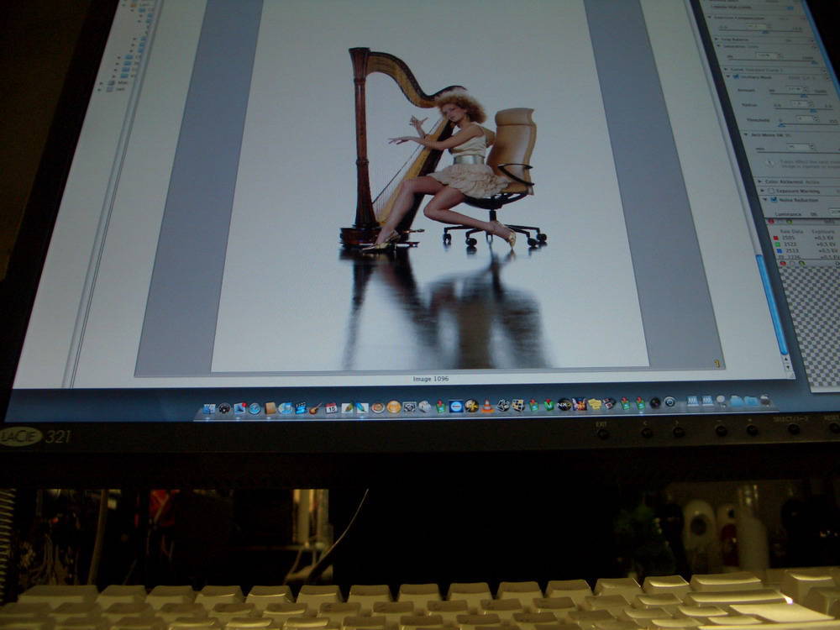Click red color swatch in Raw Data readout
The height and width of the screenshot is (630, 840).
pos(774,239)
